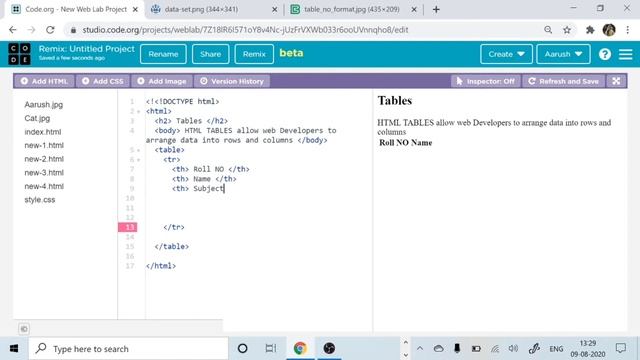The width and height of the screenshot is (640, 360).
Task: Toggle the Inspector Off button
Action: tap(485, 81)
